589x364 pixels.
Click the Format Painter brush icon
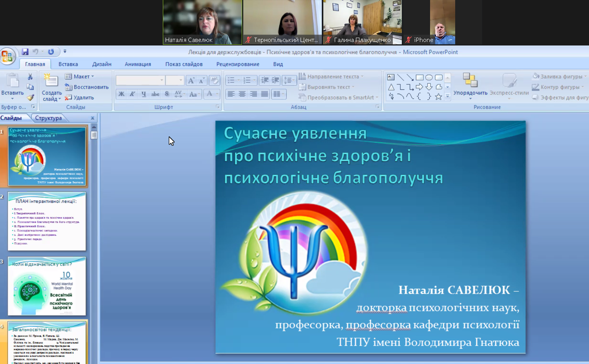[x=30, y=97]
